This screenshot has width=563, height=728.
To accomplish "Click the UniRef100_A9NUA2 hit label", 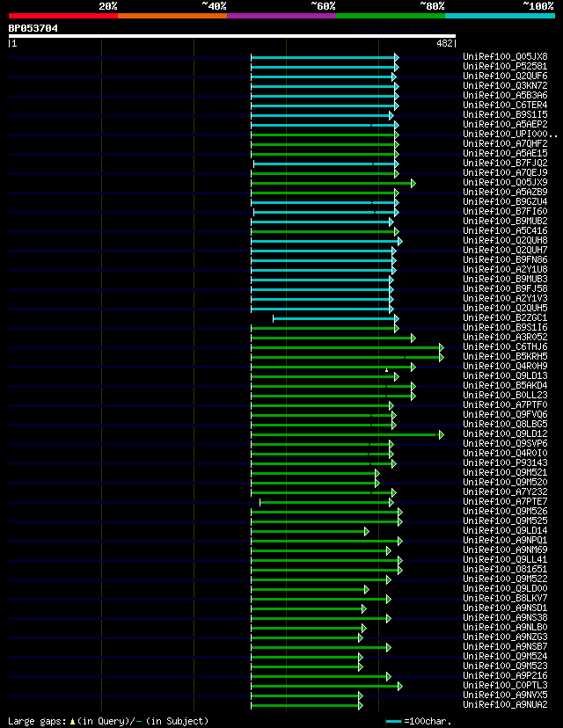I will click(x=505, y=705).
